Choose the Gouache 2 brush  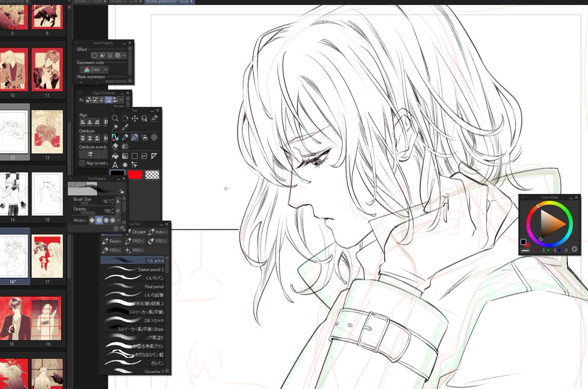click(x=133, y=372)
